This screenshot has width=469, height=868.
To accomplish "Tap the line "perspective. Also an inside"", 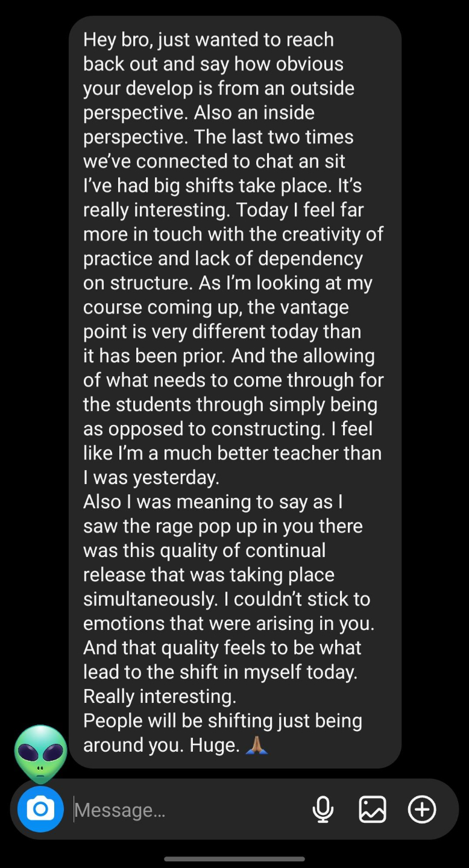I will (x=199, y=113).
